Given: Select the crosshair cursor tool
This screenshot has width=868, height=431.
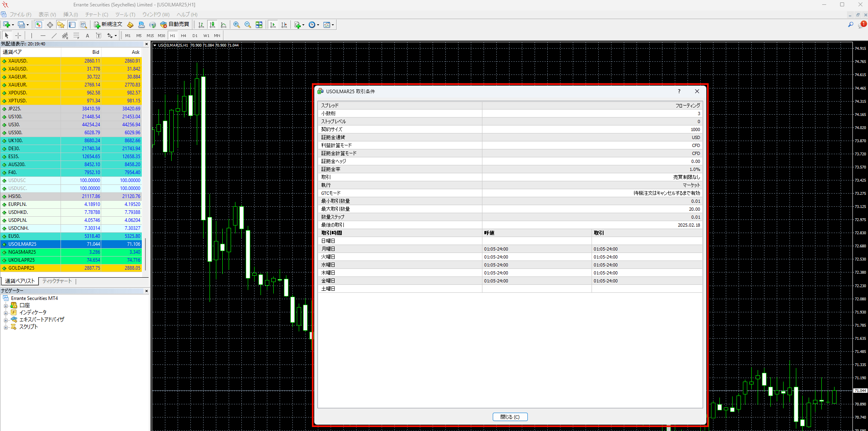Looking at the screenshot, I should [18, 35].
